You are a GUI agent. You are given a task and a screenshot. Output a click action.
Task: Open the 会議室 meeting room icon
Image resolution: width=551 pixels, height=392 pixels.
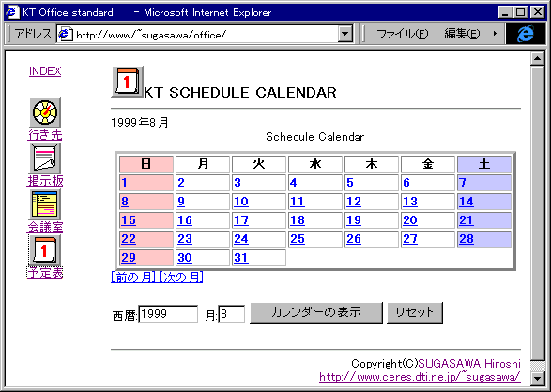(45, 204)
